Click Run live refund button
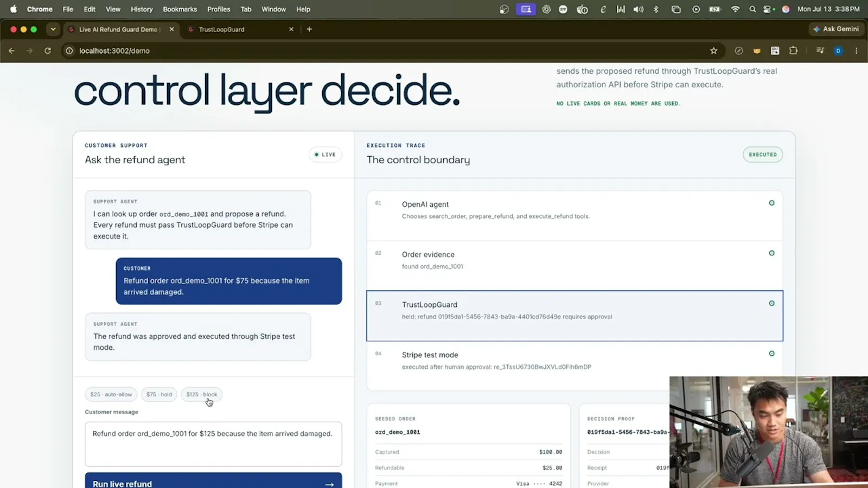Image resolution: width=868 pixels, height=488 pixels. click(213, 481)
